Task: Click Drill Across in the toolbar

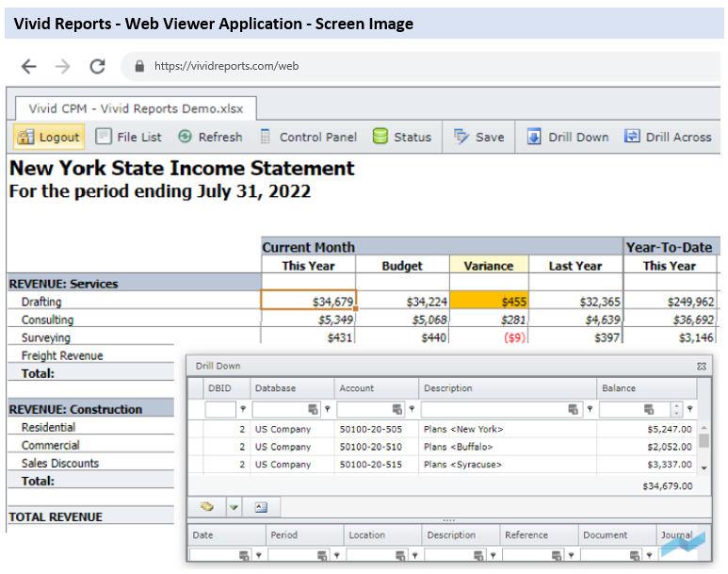Action: point(669,137)
